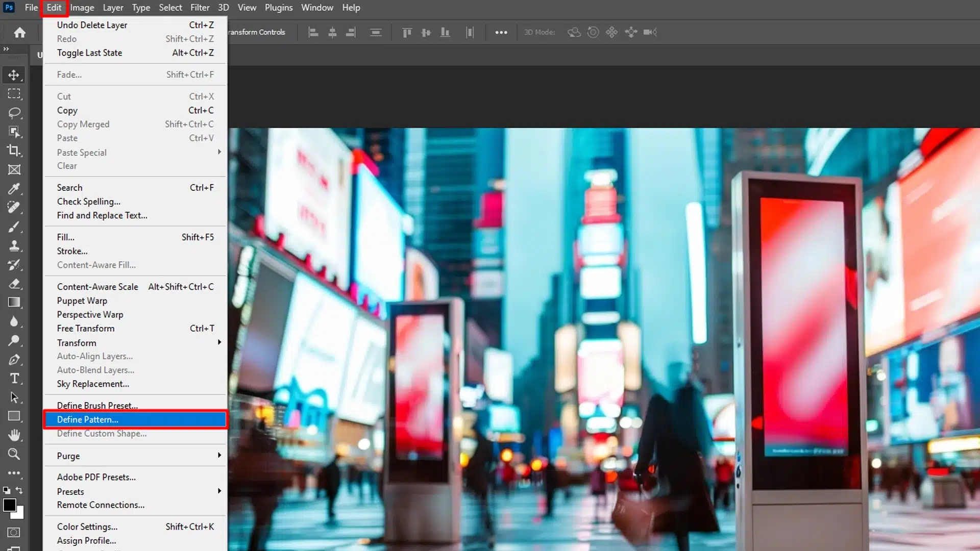The height and width of the screenshot is (551, 980).
Task: Select the Crop tool
Action: tap(14, 151)
